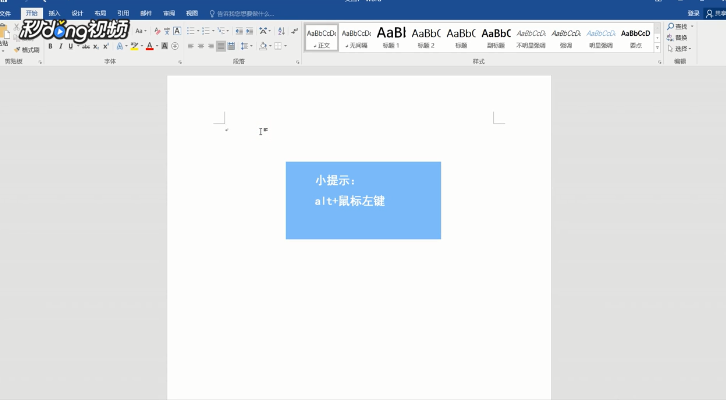Screen dimensions: 726x400
Task: Toggle justify paragraph alignment
Action: coord(221,46)
